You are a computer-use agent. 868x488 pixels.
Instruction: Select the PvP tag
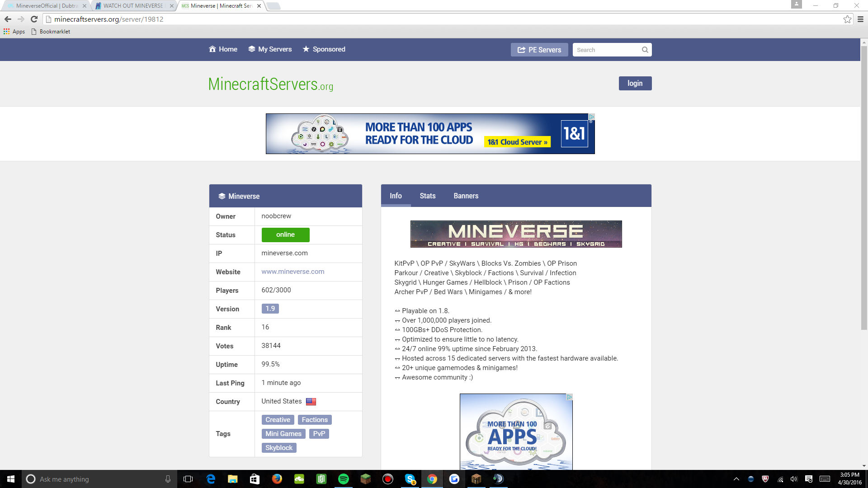point(319,434)
